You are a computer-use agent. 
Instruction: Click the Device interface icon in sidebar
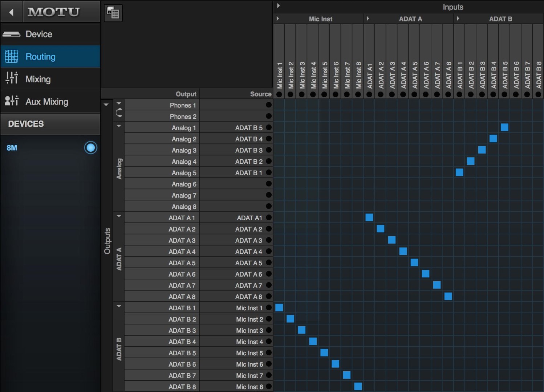pos(11,34)
